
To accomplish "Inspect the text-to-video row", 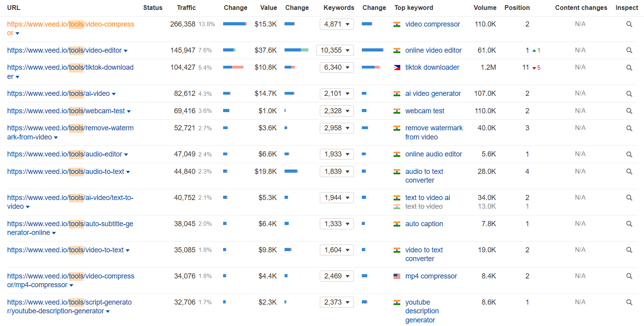I will [x=629, y=198].
